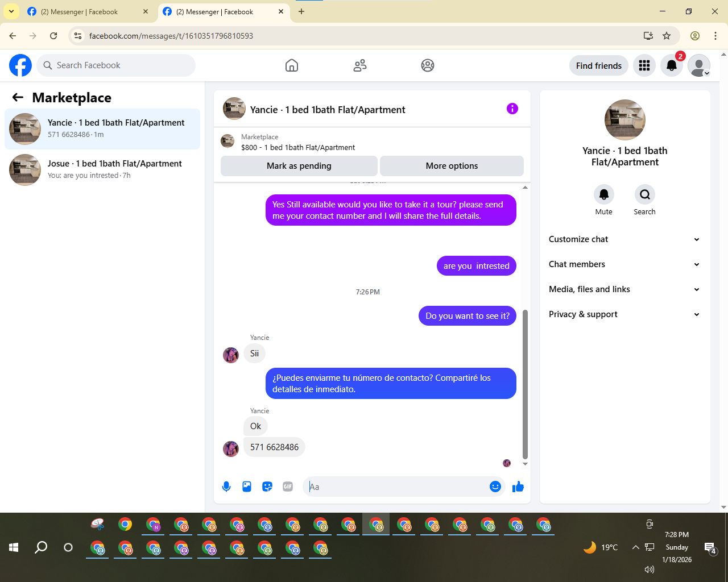Click Mark as pending button
Image resolution: width=728 pixels, height=582 pixels.
tap(299, 166)
